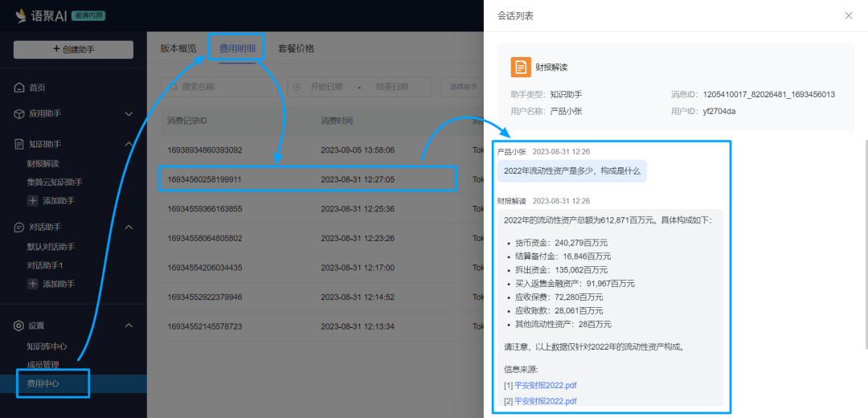868x418 pixels.
Task: Click the 创建助手 button
Action: [73, 49]
